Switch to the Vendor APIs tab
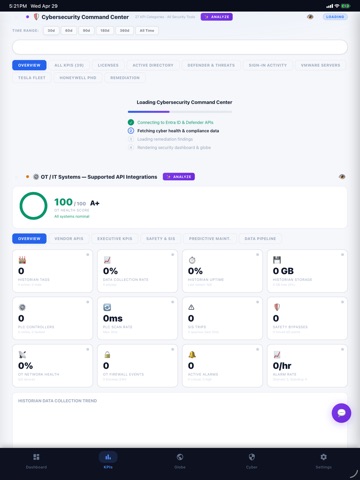 [x=69, y=239]
